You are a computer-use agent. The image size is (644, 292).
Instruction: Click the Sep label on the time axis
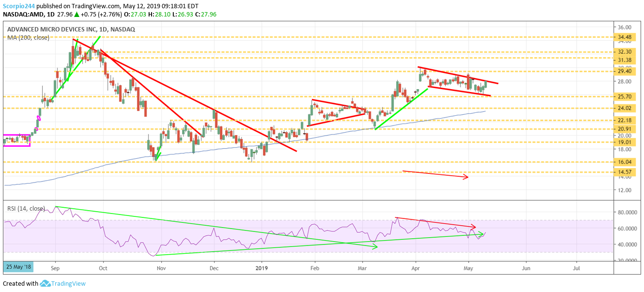[55, 267]
